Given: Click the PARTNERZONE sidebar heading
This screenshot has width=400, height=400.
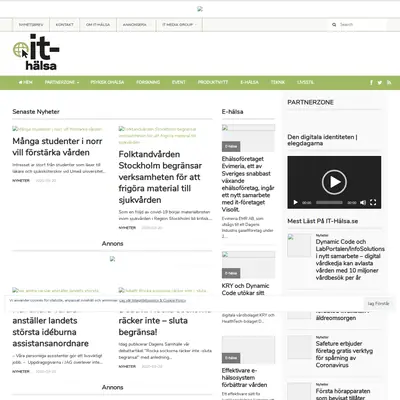Looking at the screenshot, I should 310,102.
